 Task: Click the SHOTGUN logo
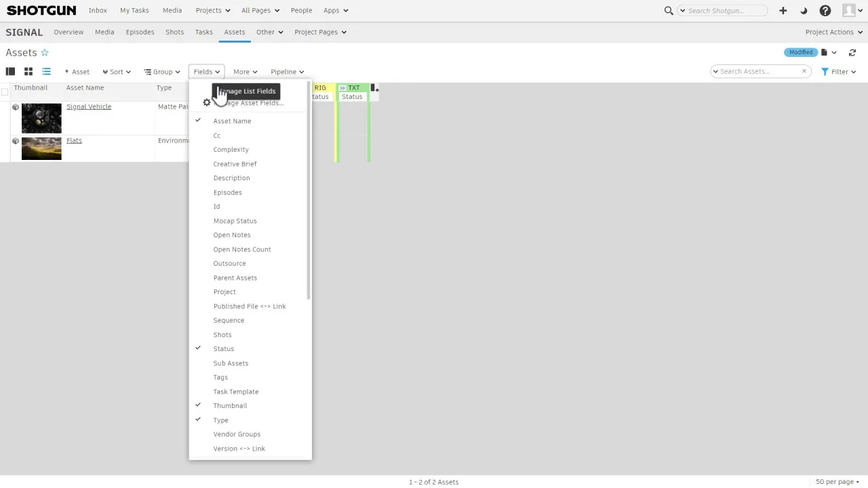(x=41, y=10)
